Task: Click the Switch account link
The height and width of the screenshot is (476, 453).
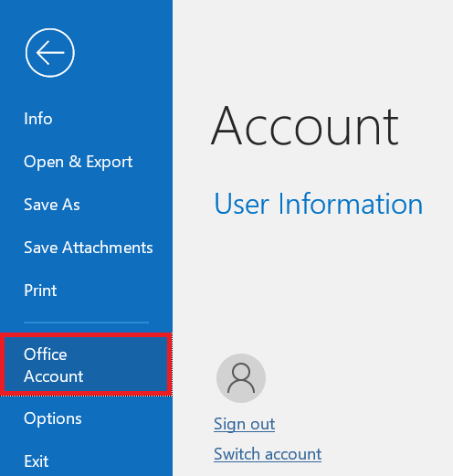Action: coord(268,454)
